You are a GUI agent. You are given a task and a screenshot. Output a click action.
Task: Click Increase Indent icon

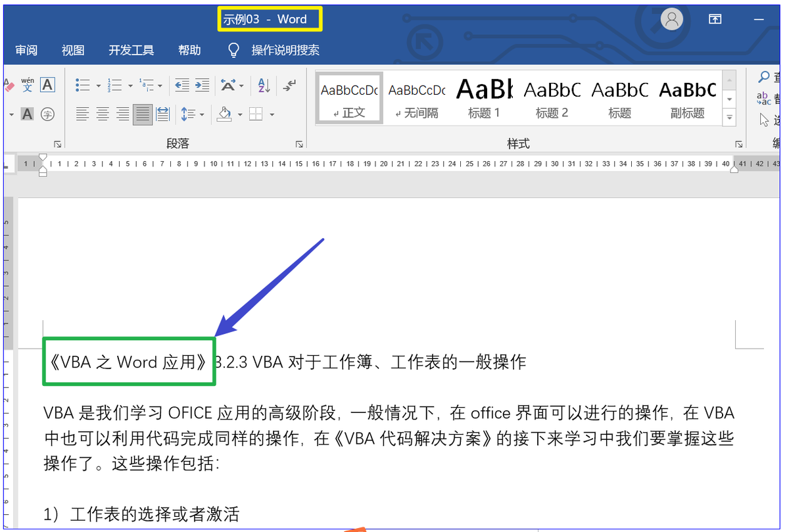coord(202,85)
